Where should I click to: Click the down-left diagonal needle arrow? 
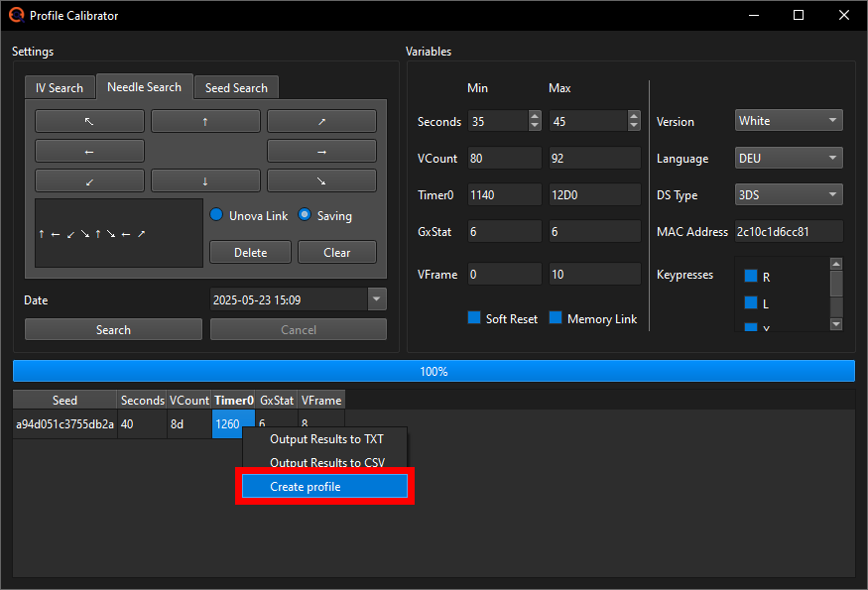coord(88,179)
